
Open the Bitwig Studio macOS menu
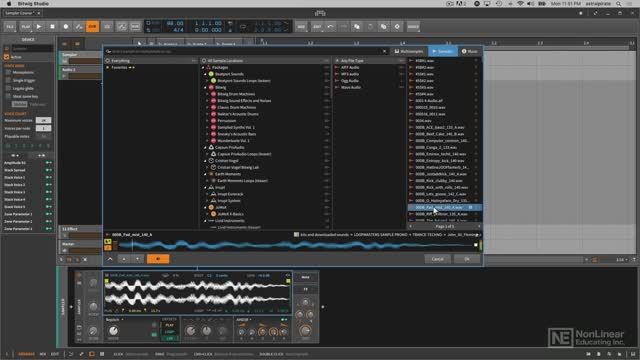pos(33,3)
